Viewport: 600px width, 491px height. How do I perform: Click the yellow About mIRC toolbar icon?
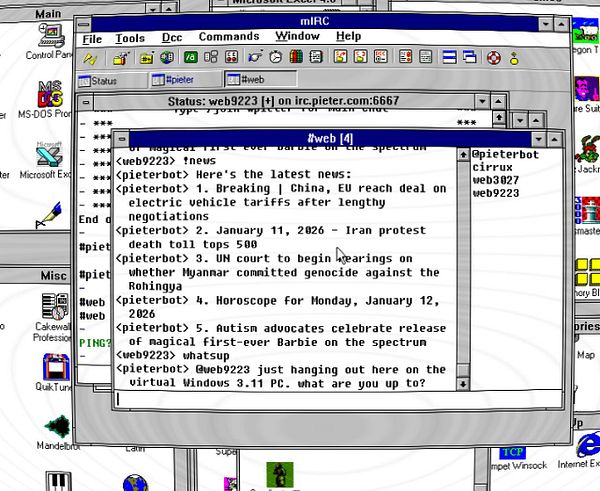(514, 58)
